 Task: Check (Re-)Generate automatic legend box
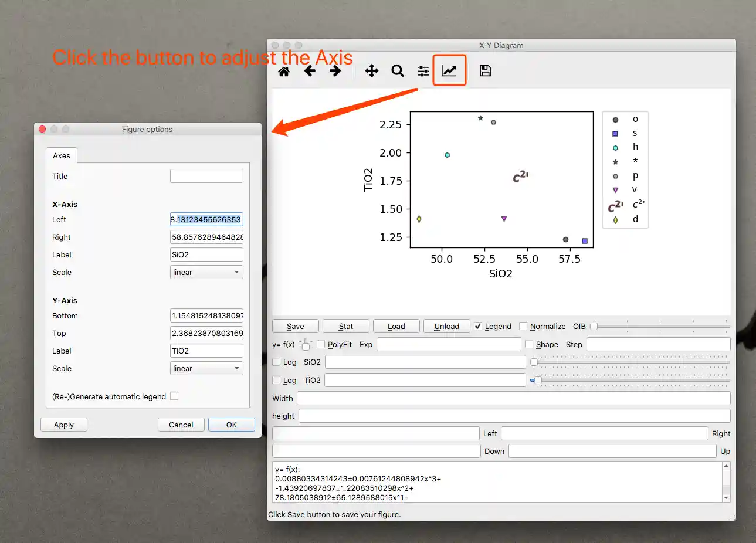coord(174,396)
